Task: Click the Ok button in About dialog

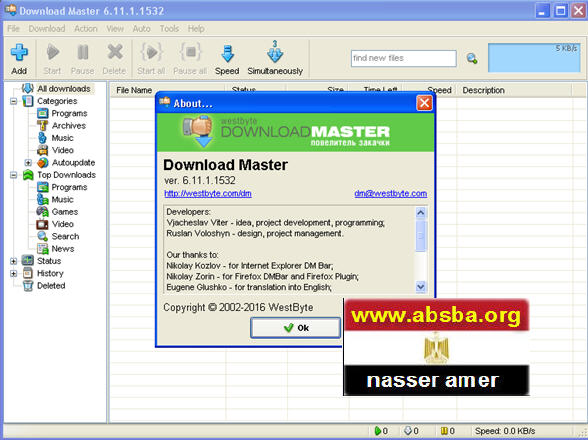Action: point(296,328)
